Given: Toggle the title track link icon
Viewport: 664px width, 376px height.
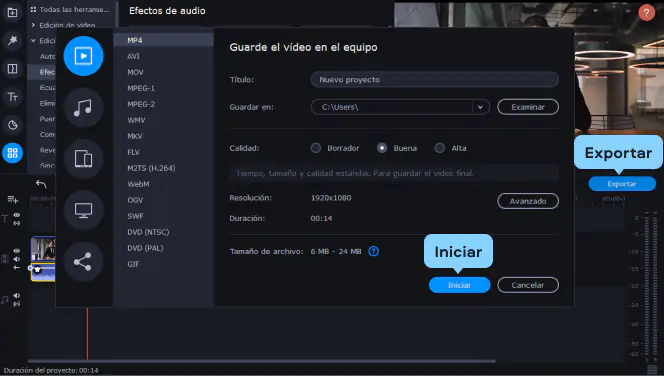Looking at the screenshot, I should coord(17,223).
